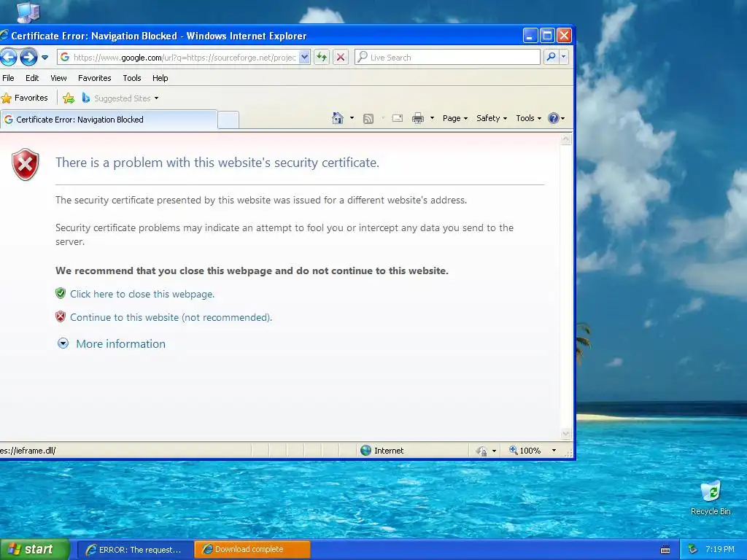Open the Tools menu in menu bar
Viewport: 747px width, 560px height.
pos(132,78)
